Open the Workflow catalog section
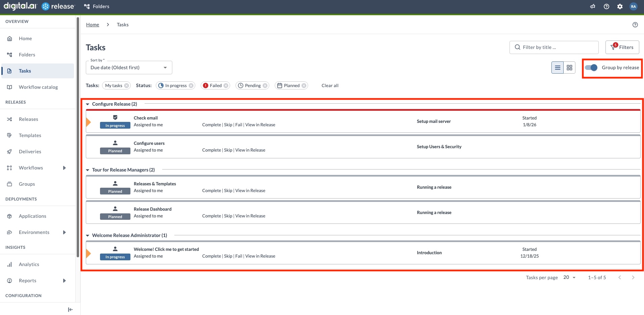This screenshot has height=315, width=644. point(38,87)
